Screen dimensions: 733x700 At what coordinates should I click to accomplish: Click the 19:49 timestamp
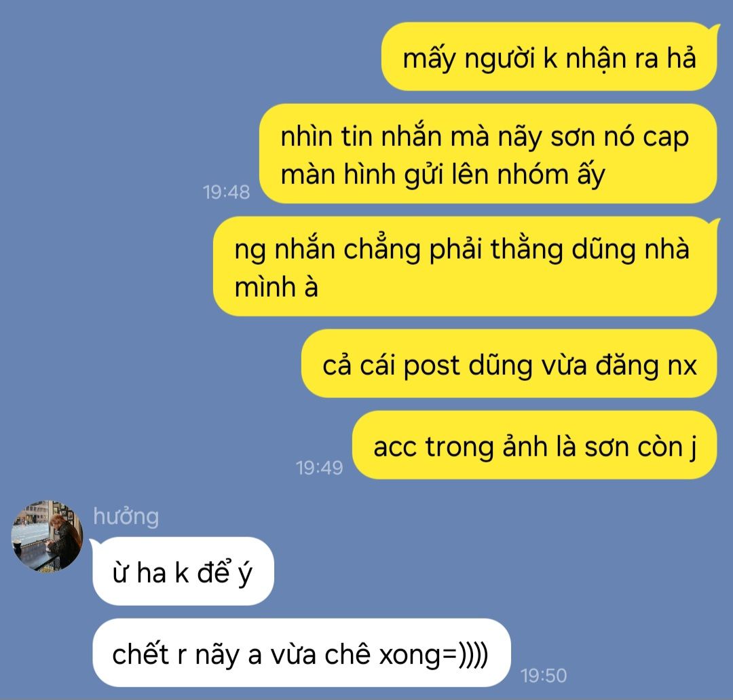319,468
